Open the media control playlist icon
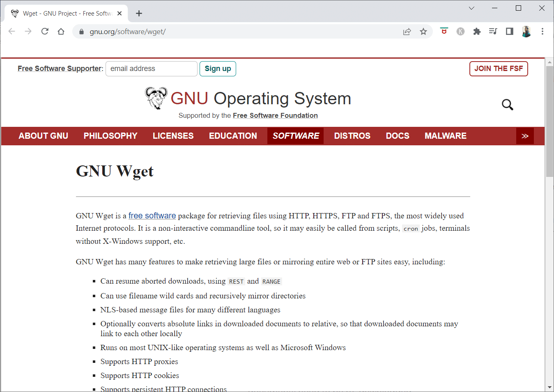The width and height of the screenshot is (554, 392). pyautogui.click(x=493, y=31)
